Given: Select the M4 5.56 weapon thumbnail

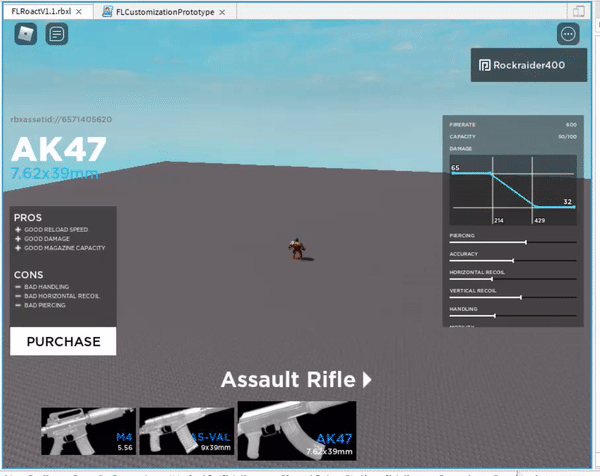Looking at the screenshot, I should pyautogui.click(x=88, y=431).
